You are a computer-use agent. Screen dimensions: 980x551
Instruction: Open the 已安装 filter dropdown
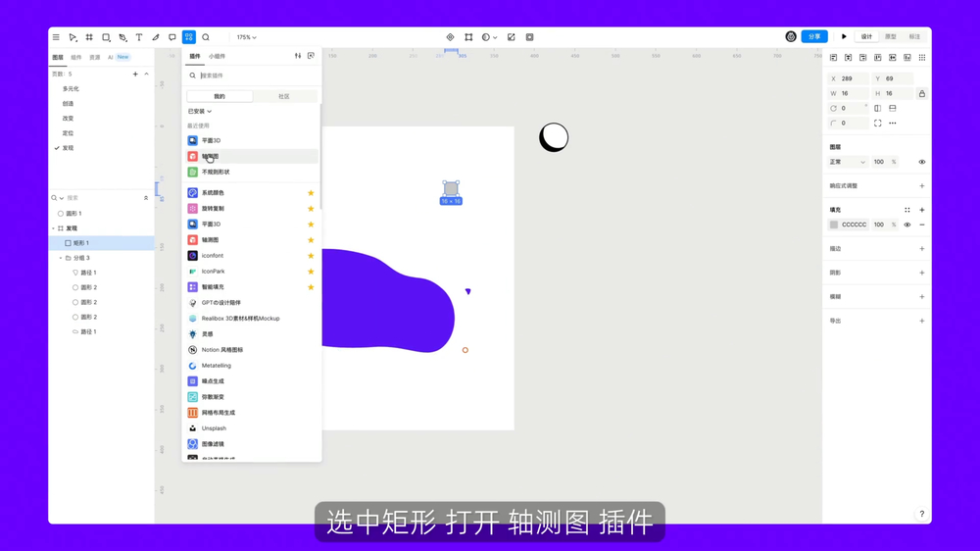pyautogui.click(x=199, y=112)
